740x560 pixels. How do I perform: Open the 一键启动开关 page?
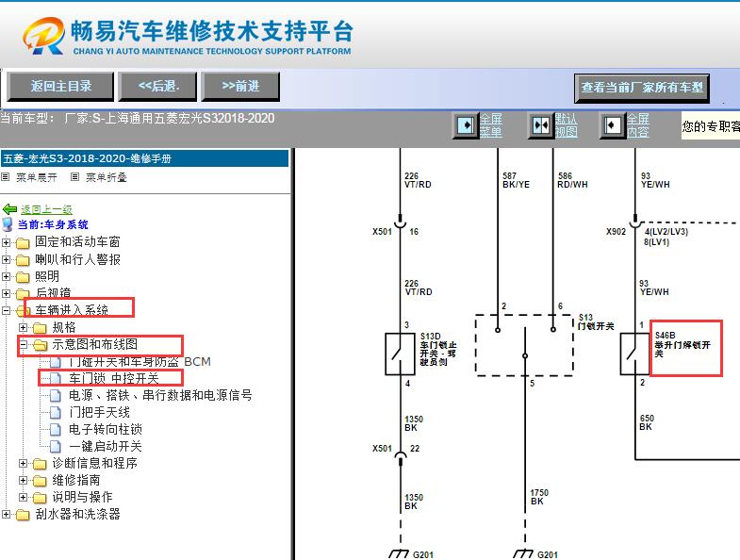(106, 446)
